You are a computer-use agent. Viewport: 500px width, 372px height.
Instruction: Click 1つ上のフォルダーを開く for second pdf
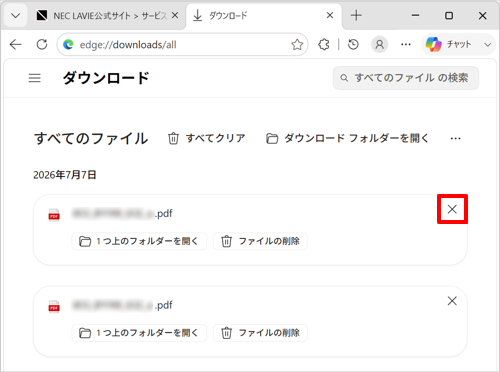[139, 333]
